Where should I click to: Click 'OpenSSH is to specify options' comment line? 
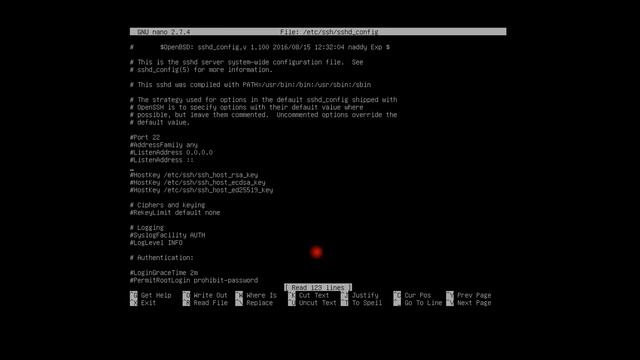point(247,107)
